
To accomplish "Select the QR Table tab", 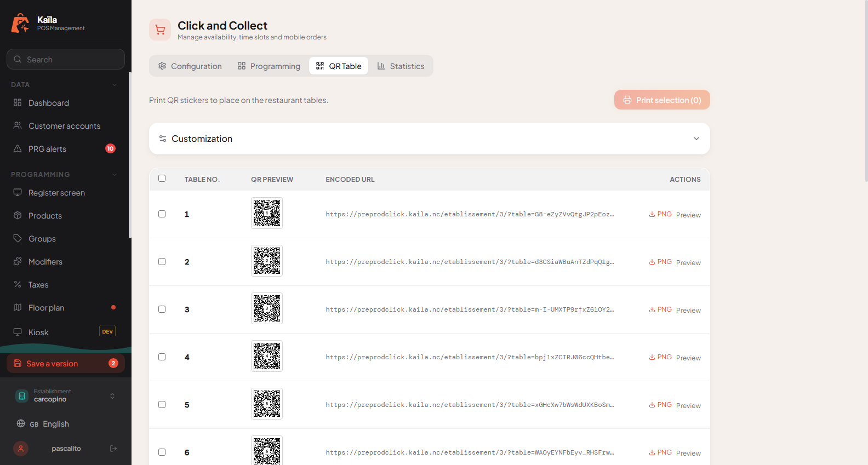I will [339, 66].
